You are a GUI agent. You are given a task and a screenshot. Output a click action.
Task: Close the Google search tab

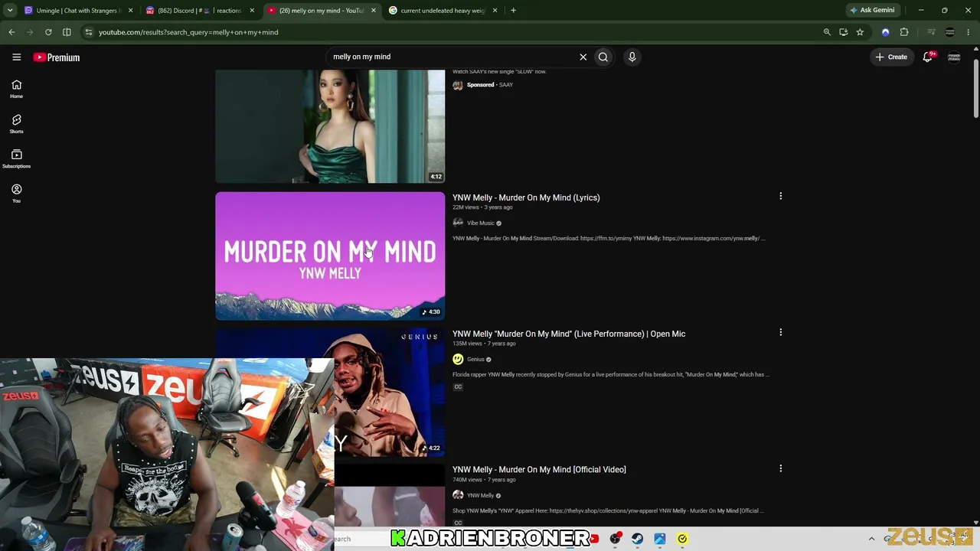coord(495,11)
